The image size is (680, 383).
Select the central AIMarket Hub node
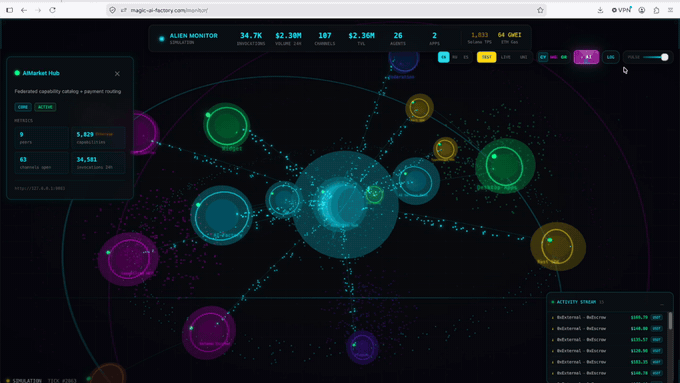(x=346, y=205)
